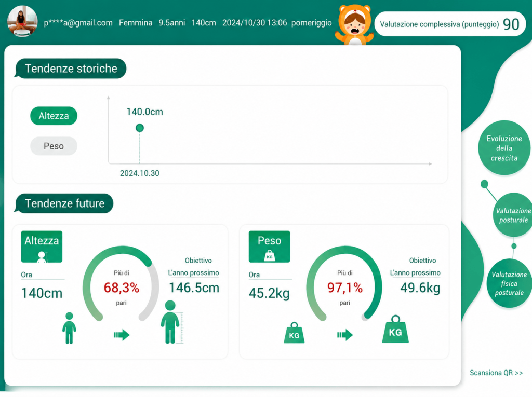Click the small current-weight KG icon
The height and width of the screenshot is (397, 532).
tap(294, 333)
